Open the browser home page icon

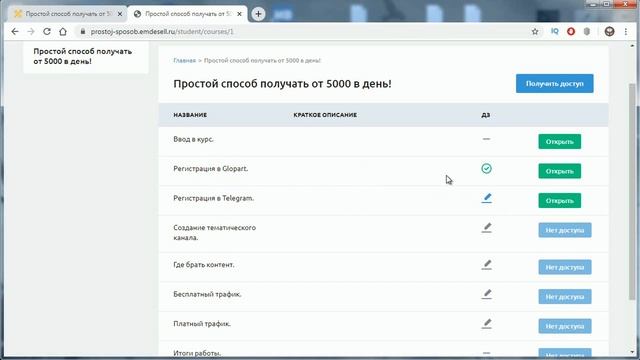pyautogui.click(x=63, y=31)
